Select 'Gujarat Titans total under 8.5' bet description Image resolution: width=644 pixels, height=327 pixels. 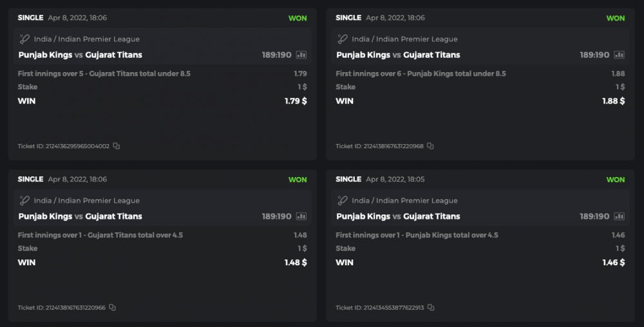pos(104,73)
